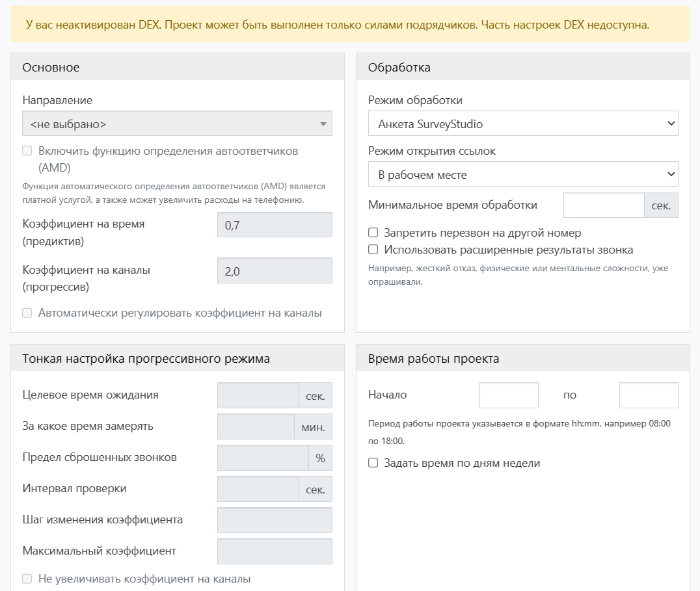Screen dimensions: 700x591
Task: Check Не увеличивать коэффициент на каналы
Action: click(x=27, y=579)
